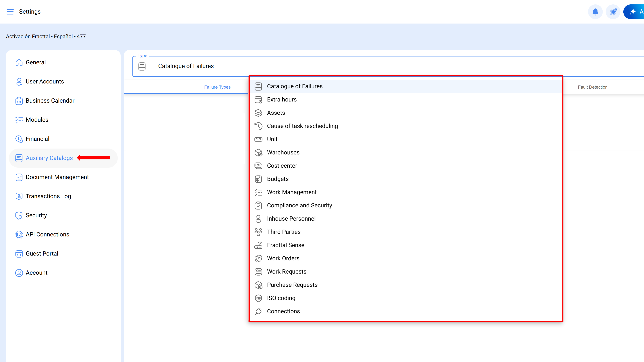The image size is (644, 362).
Task: Click the Business Calendar icon
Action: point(19,101)
